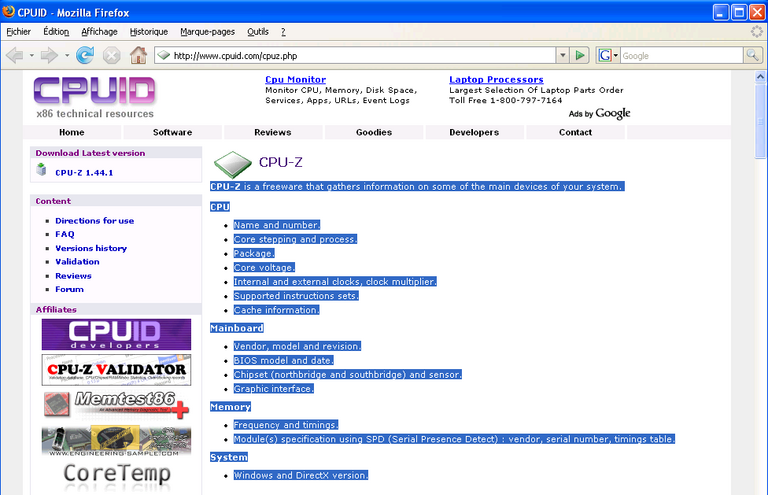This screenshot has width=768, height=495.
Task: Open the CPU-Z Validator banner
Action: (116, 370)
